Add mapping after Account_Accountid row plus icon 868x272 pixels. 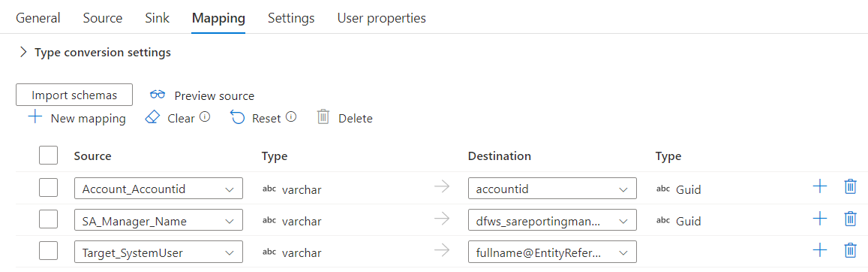coord(819,187)
